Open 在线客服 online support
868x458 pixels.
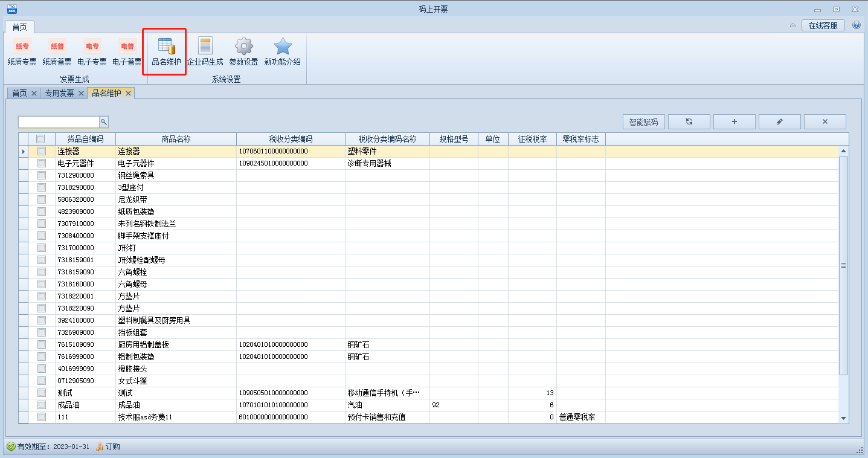pos(823,25)
